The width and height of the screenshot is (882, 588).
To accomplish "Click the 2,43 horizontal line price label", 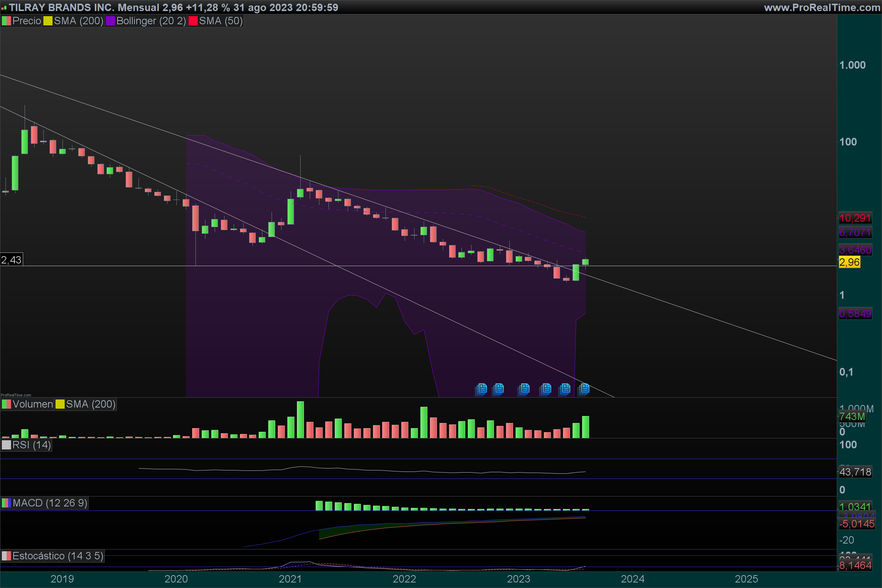I will 11,260.
